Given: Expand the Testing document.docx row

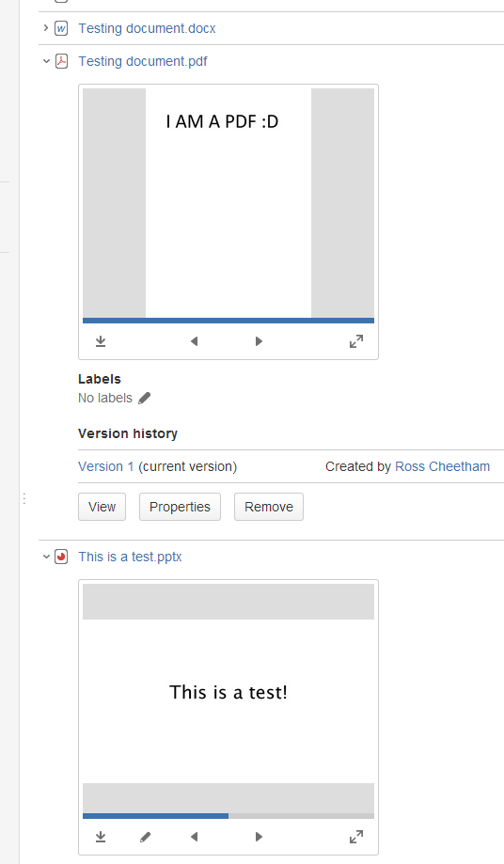Looking at the screenshot, I should [46, 27].
